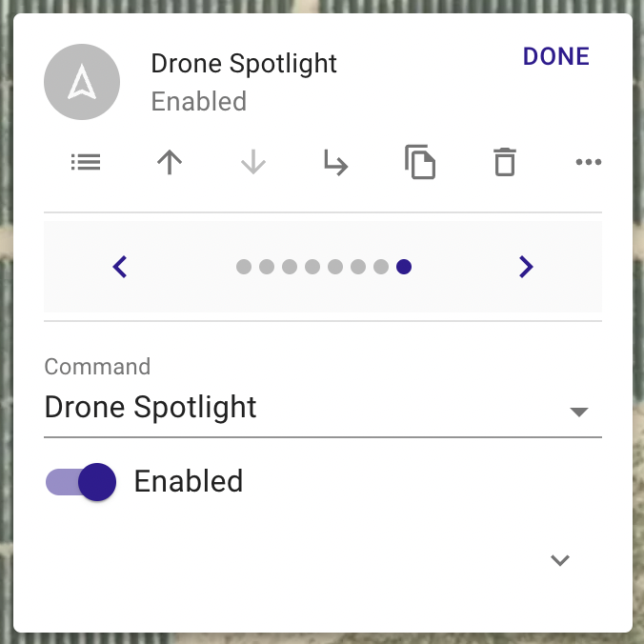Delete component with the trash icon
This screenshot has width=644, height=644.
tap(504, 162)
